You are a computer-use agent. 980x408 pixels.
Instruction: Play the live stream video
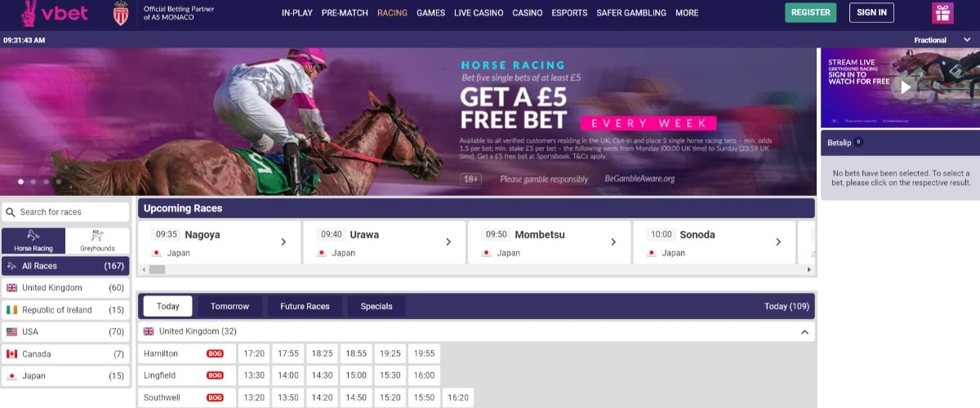903,86
